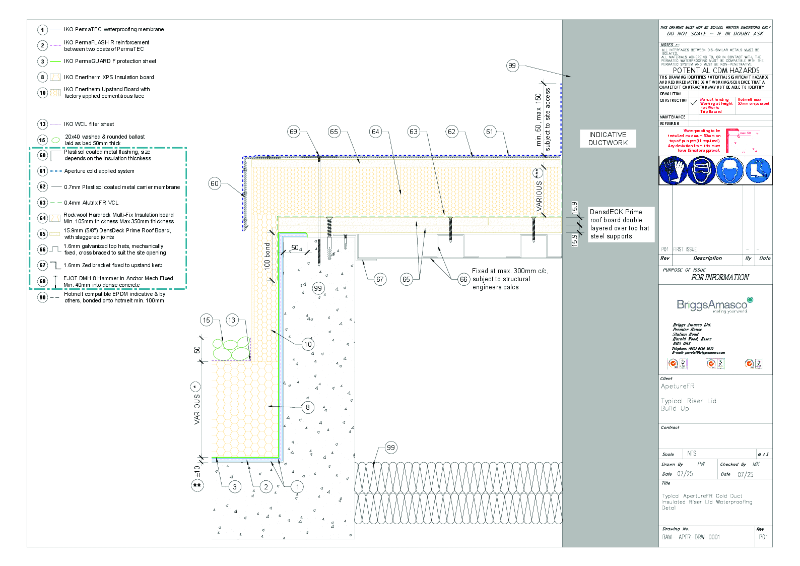Click the protective gloves safety icon
800x566 pixels.
pyautogui.click(x=671, y=171)
